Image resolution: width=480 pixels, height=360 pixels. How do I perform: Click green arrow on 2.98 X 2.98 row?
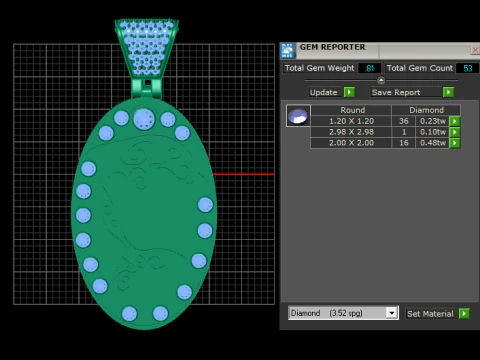point(455,132)
